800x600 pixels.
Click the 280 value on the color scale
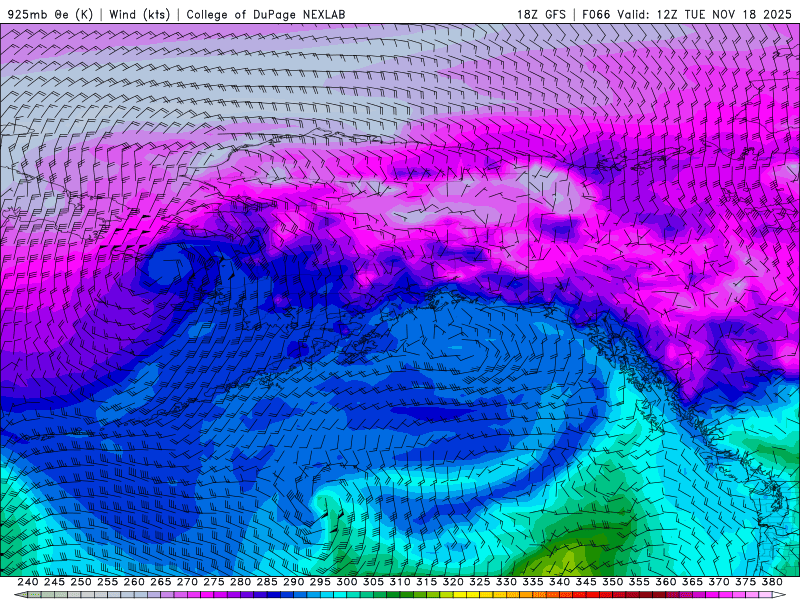[240, 582]
